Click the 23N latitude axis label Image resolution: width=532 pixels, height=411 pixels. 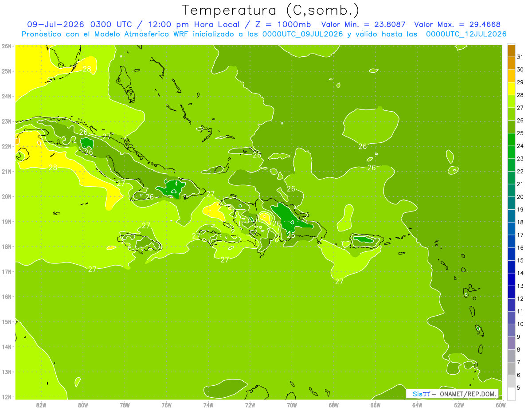6,121
